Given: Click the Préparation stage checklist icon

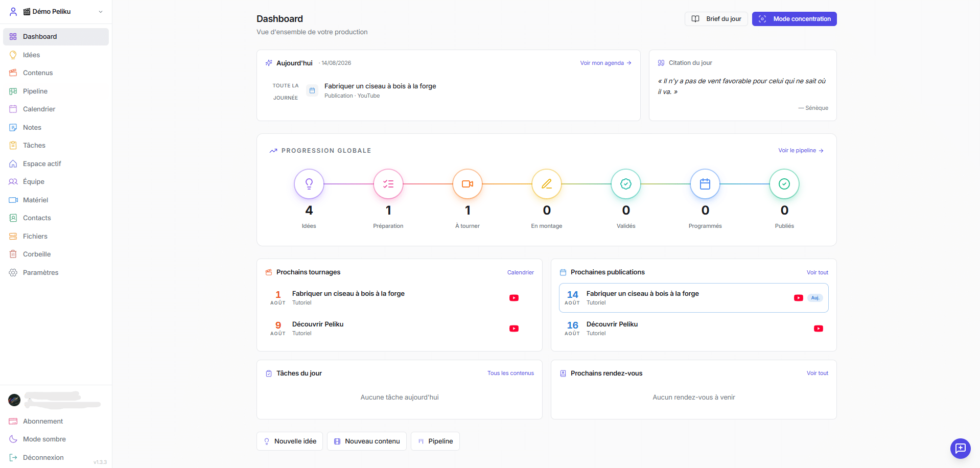Looking at the screenshot, I should (388, 184).
